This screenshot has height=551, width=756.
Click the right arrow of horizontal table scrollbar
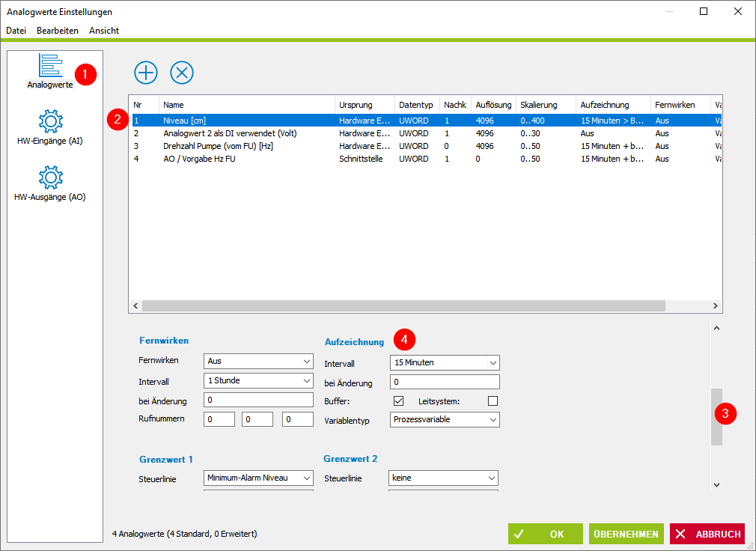pyautogui.click(x=716, y=305)
